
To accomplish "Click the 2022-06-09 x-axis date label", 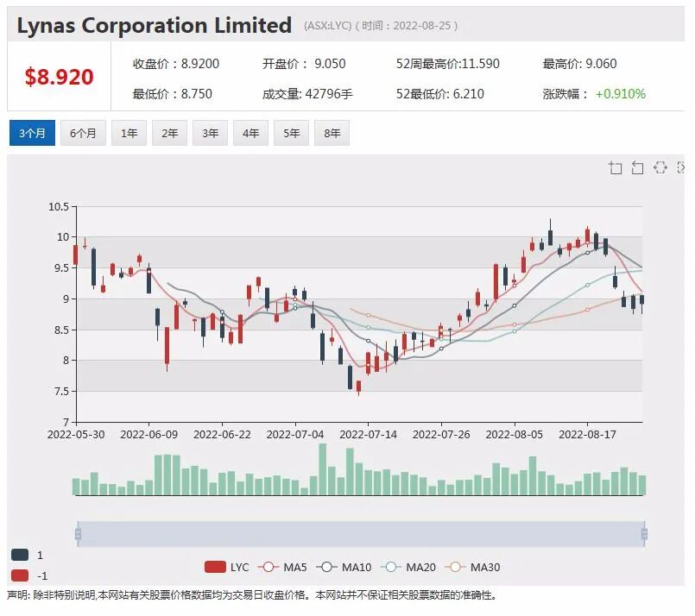I will [x=148, y=435].
